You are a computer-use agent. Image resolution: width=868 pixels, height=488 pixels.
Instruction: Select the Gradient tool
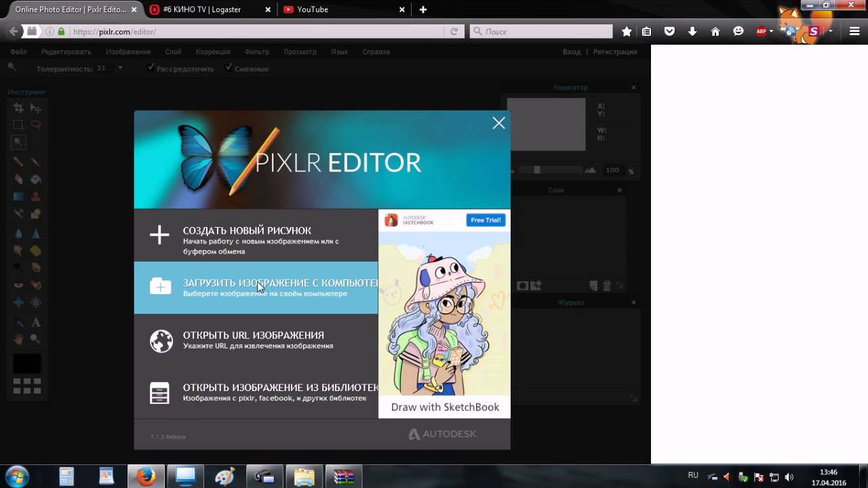coord(18,197)
